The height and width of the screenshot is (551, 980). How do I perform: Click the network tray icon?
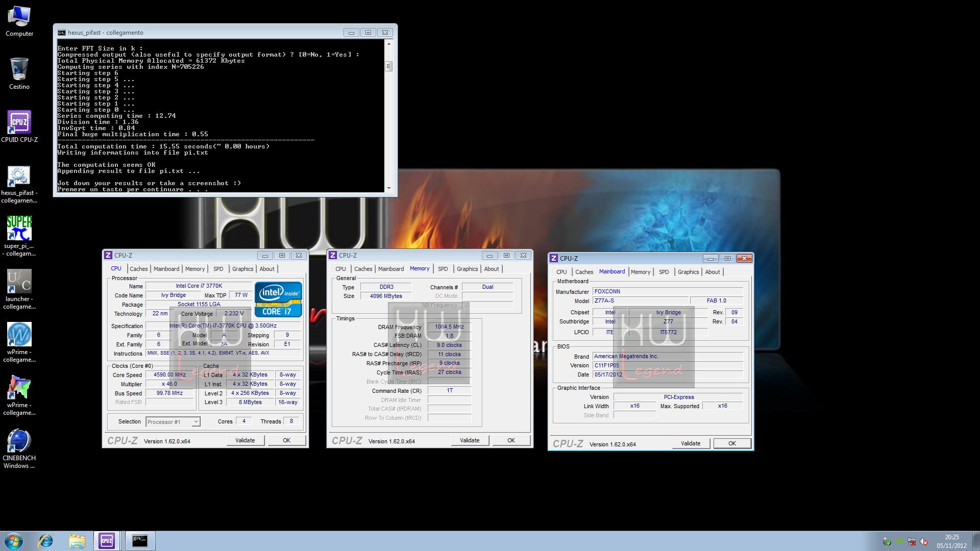[912, 542]
